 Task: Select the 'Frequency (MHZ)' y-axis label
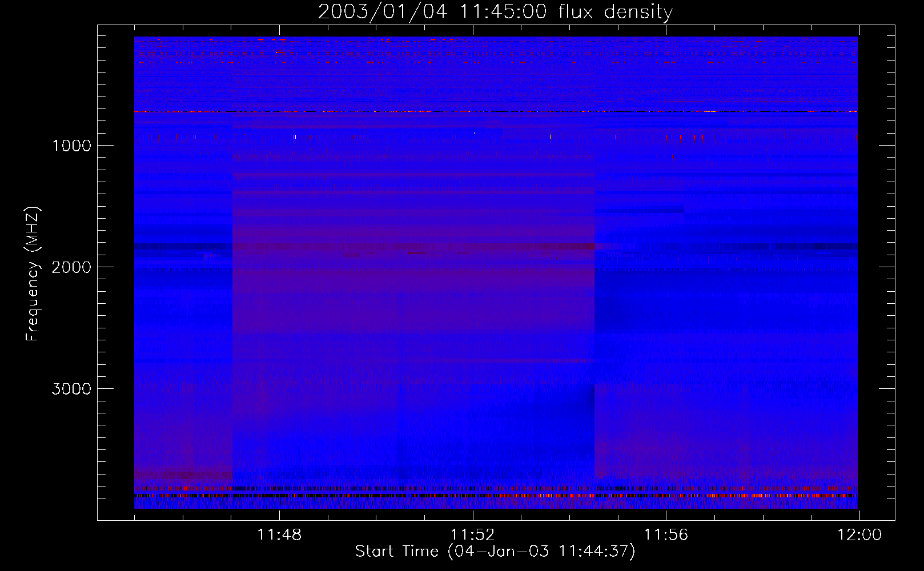pyautogui.click(x=33, y=274)
